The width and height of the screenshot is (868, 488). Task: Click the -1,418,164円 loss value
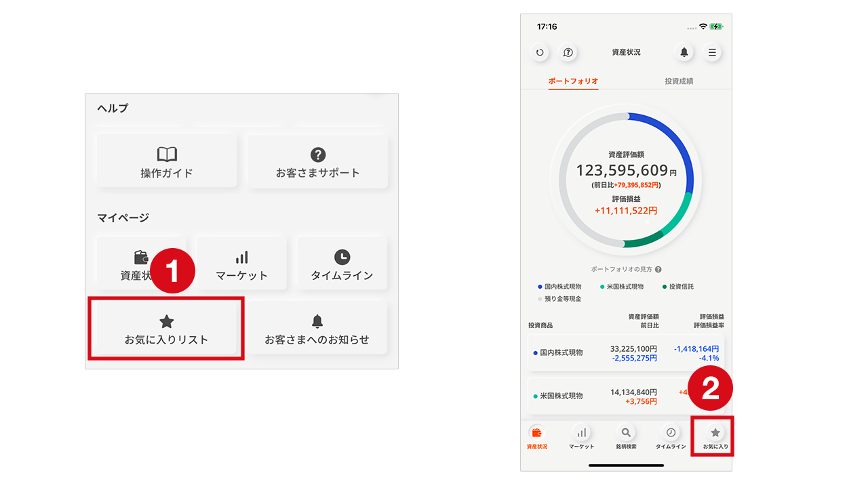click(696, 348)
